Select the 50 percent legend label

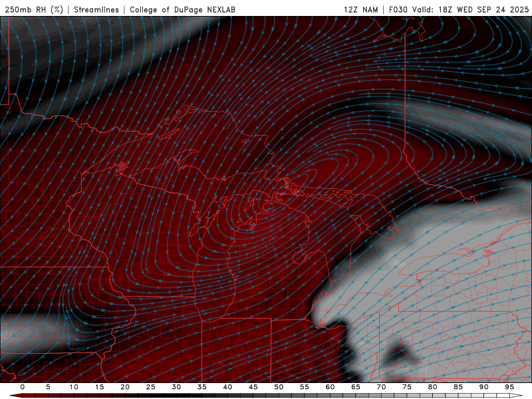point(279,387)
